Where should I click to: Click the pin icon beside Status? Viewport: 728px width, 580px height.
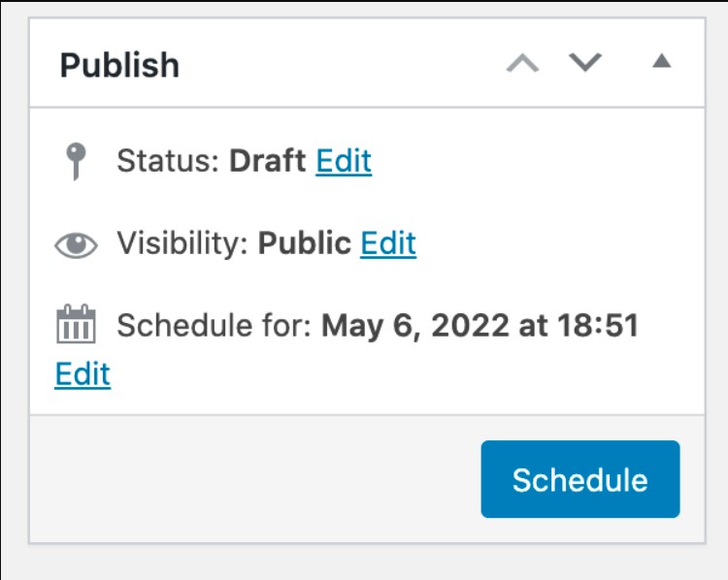[x=76, y=161]
